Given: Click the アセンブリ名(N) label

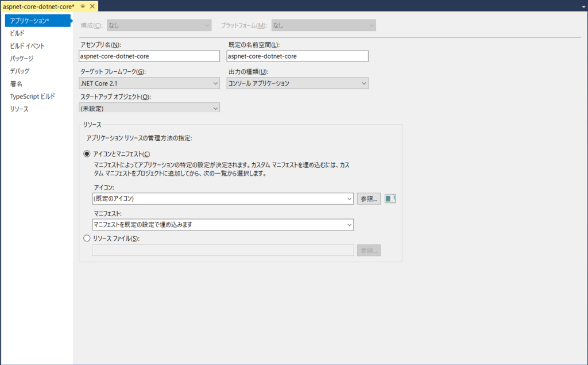Looking at the screenshot, I should [x=101, y=45].
